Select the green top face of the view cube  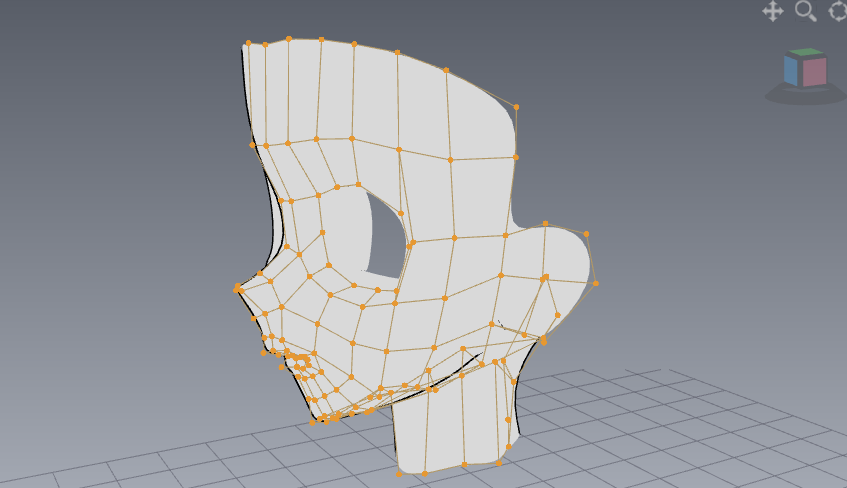click(806, 53)
